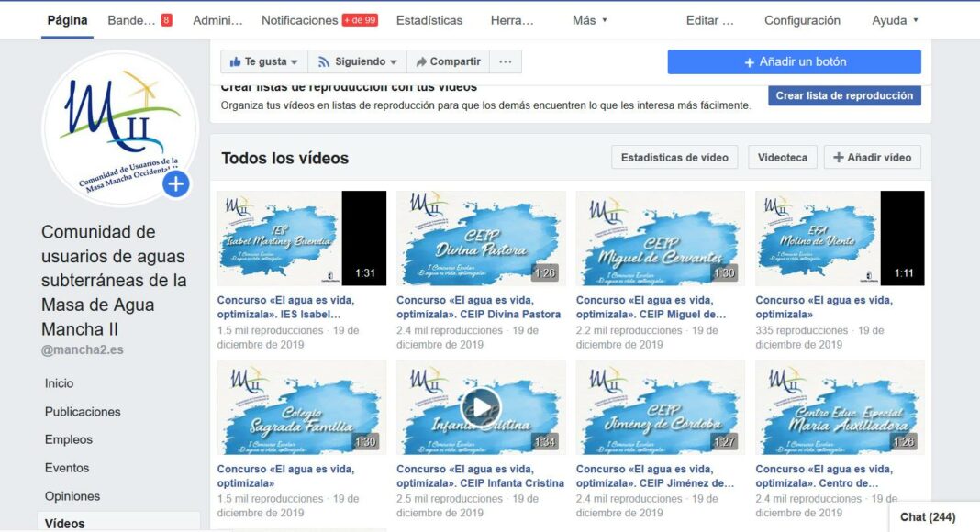Click the 'Añadir vídeo' button
980x532 pixels.
872,158
